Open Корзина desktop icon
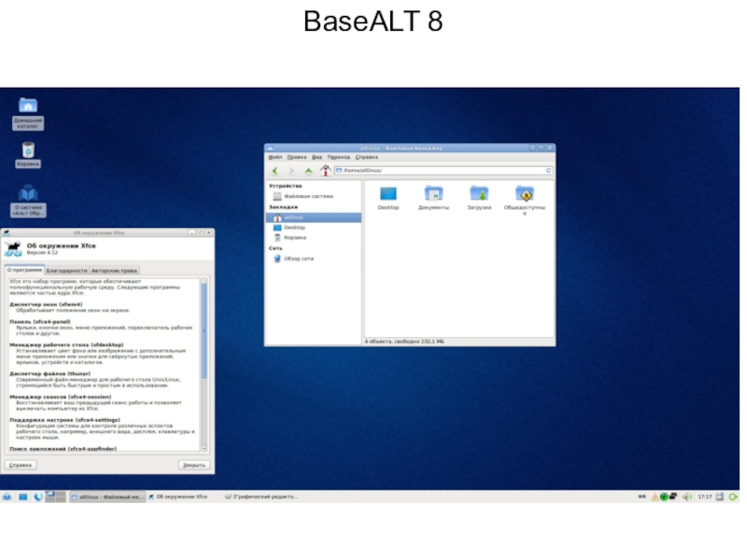This screenshot has width=747, height=560. [28, 155]
